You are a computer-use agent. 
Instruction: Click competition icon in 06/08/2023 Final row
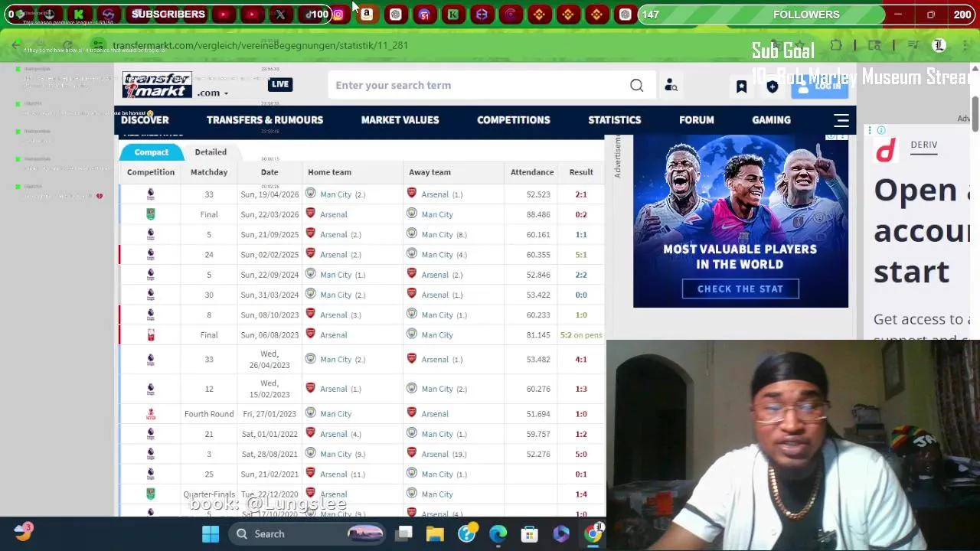151,335
